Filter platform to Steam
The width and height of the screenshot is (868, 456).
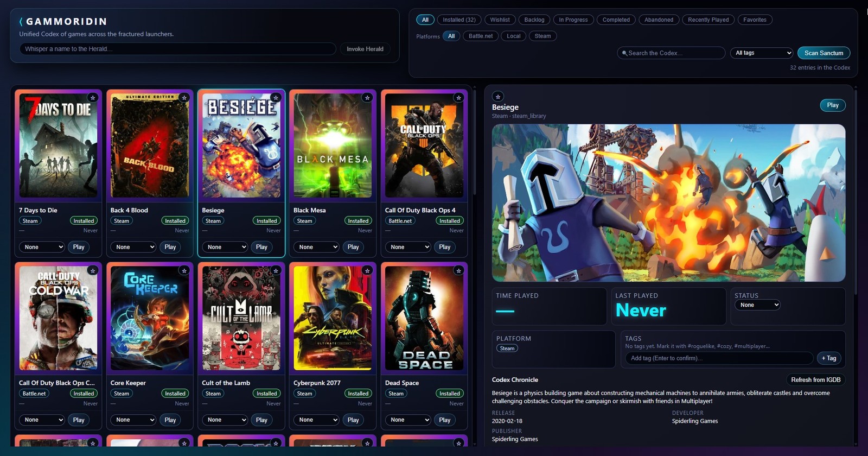[x=542, y=36]
